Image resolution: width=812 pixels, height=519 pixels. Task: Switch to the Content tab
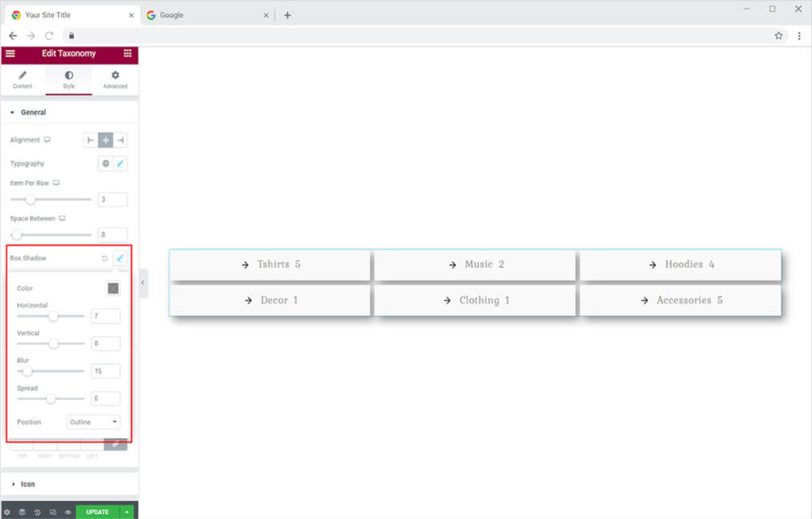click(x=23, y=79)
